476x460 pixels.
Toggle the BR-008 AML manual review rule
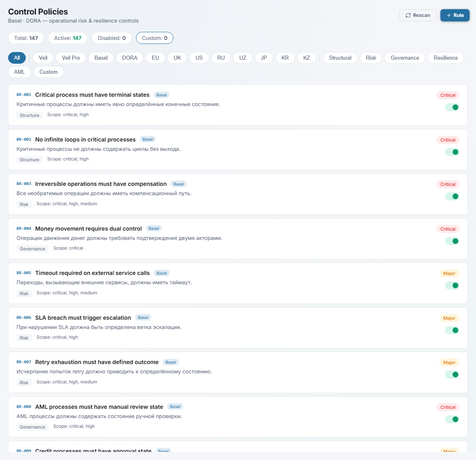click(x=452, y=419)
